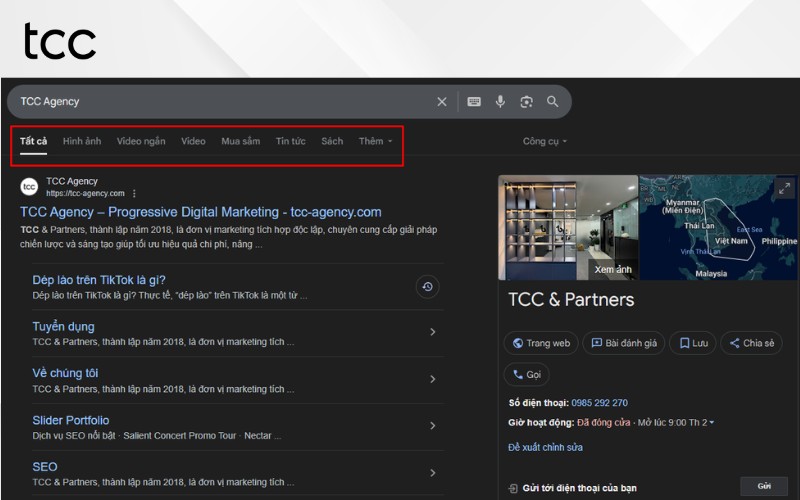
Task: Click the history clock icon beside Dép lào result
Action: point(428,287)
